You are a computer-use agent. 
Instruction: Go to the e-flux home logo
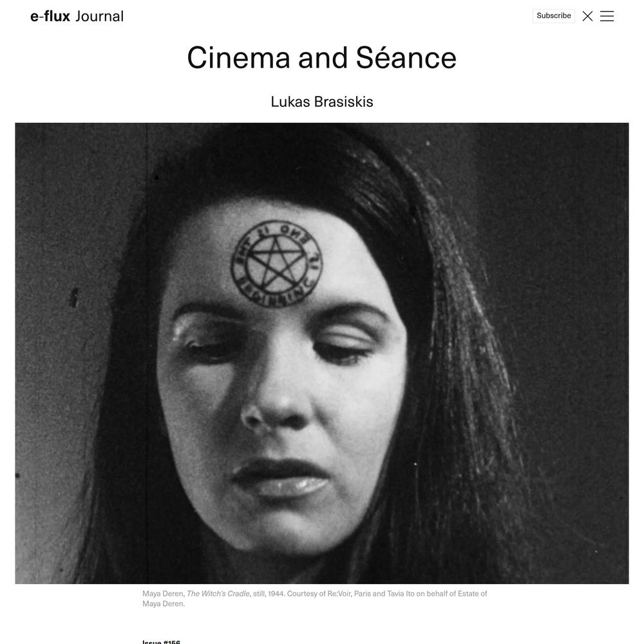click(x=50, y=17)
